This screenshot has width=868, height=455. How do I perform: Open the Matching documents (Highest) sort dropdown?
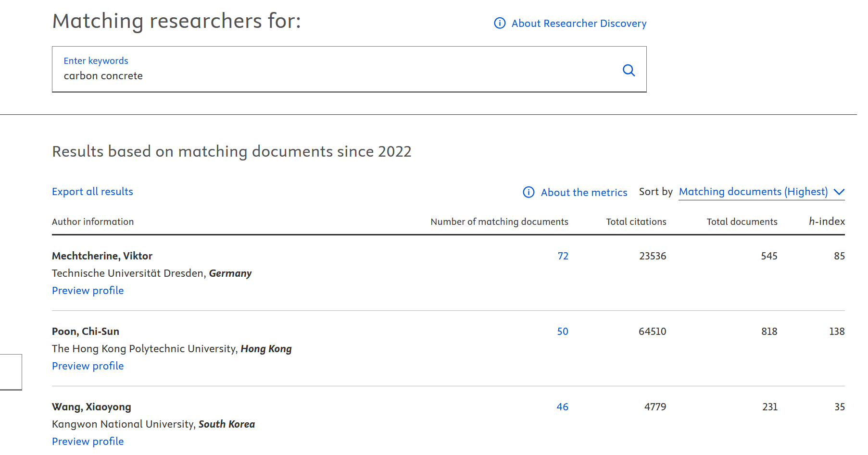pos(753,192)
